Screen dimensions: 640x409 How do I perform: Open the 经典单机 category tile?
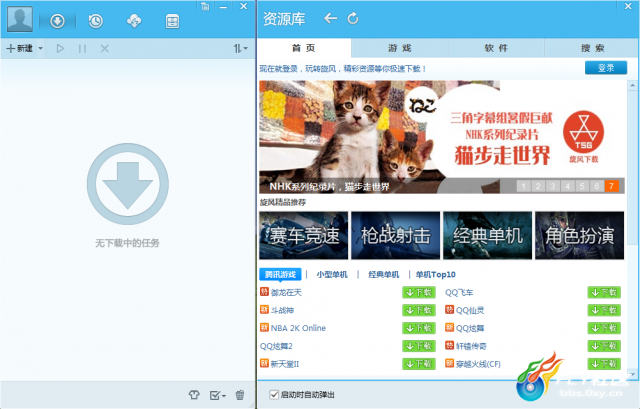coord(488,236)
